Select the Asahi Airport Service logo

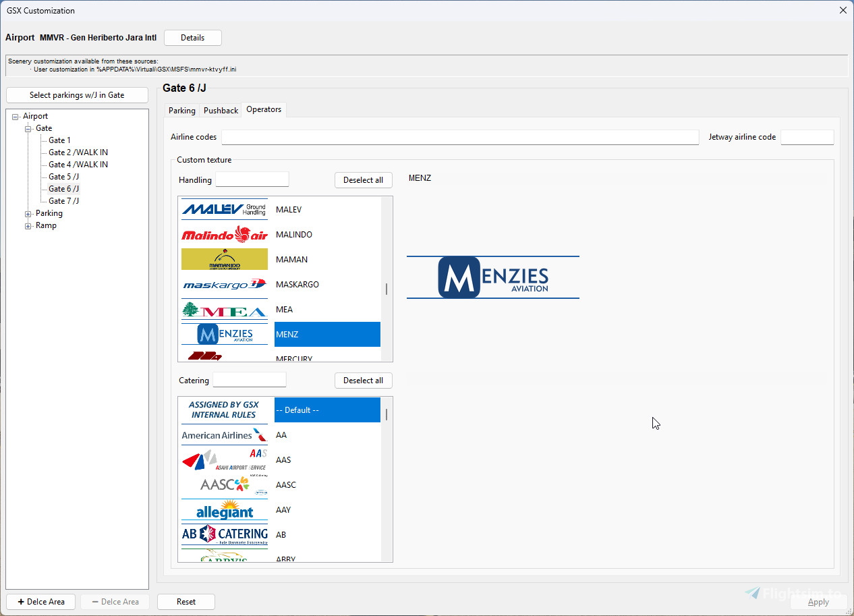[225, 460]
